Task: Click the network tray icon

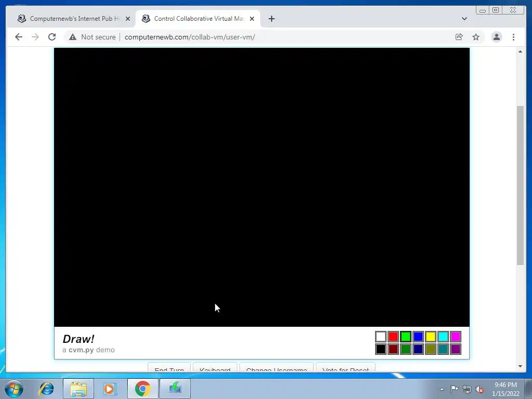Action: pos(467,389)
